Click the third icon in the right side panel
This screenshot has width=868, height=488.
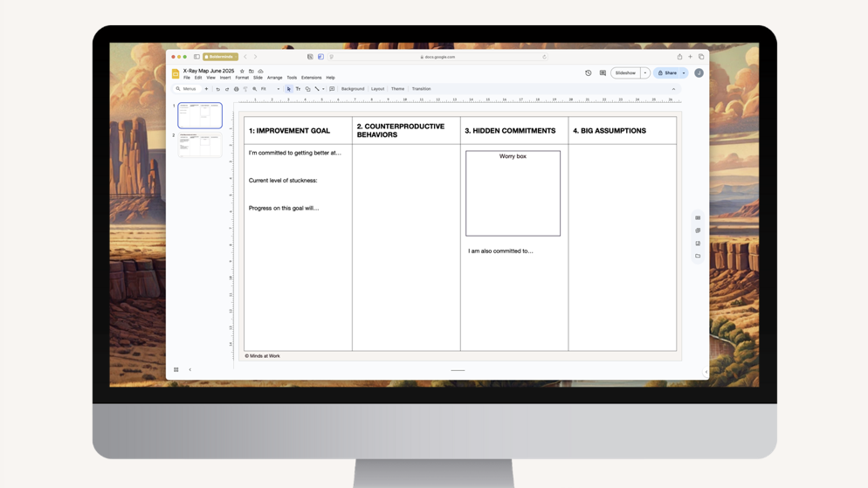pyautogui.click(x=698, y=244)
